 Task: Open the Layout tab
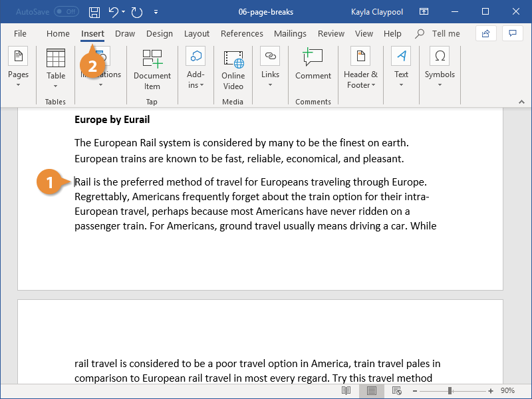click(196, 34)
